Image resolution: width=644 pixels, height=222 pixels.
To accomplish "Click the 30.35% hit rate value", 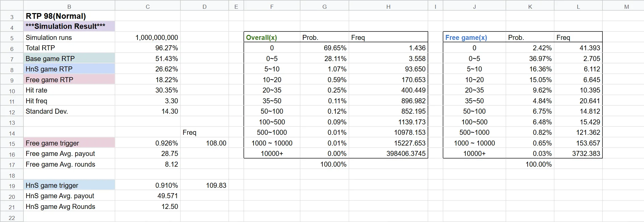I will [x=148, y=90].
